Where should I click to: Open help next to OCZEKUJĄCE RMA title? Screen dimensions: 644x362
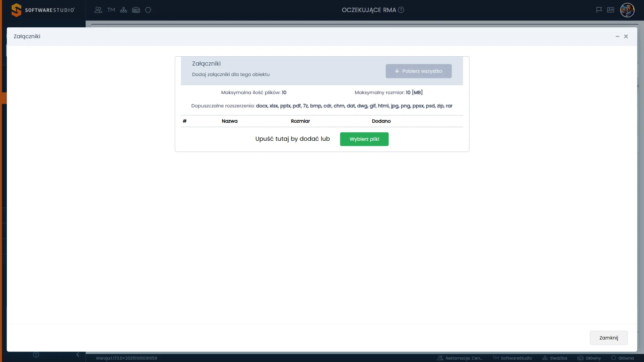coord(401,10)
